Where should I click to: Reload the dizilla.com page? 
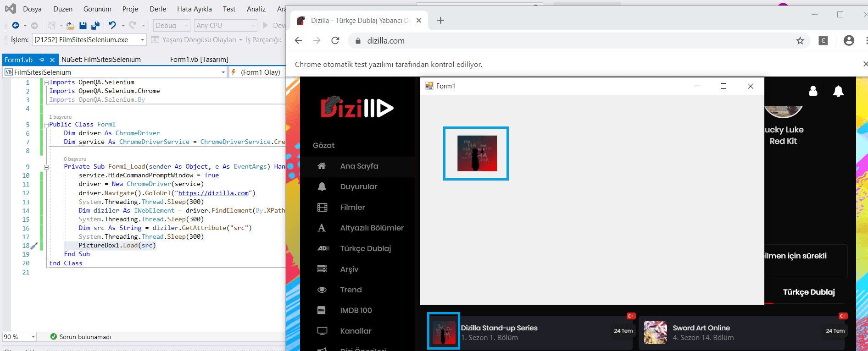pos(335,41)
